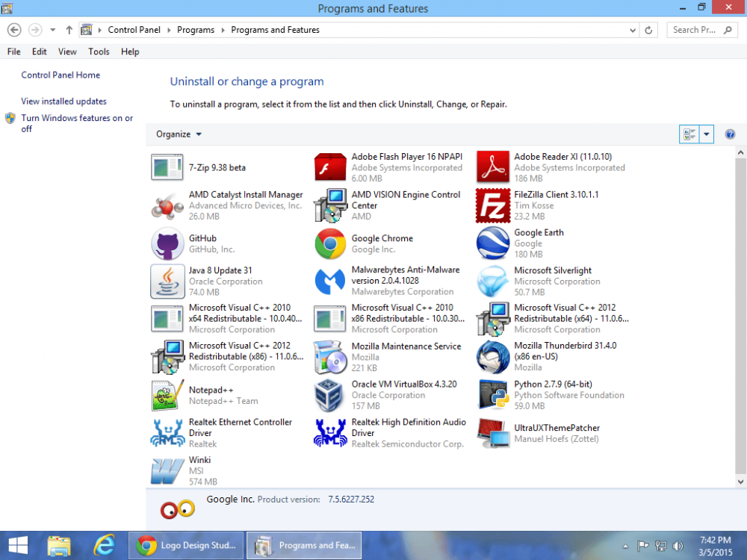Open the address bar history dropdown
Image resolution: width=747 pixels, height=560 pixels.
point(632,30)
